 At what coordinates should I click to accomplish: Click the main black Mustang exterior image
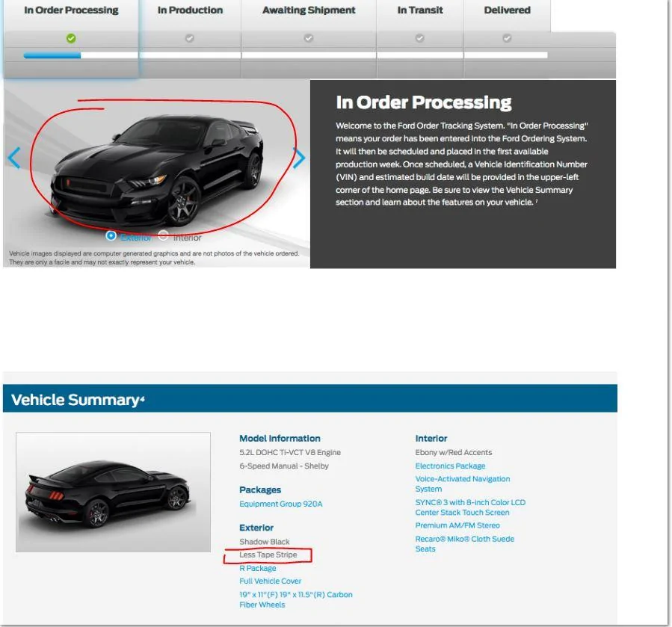[x=158, y=170]
